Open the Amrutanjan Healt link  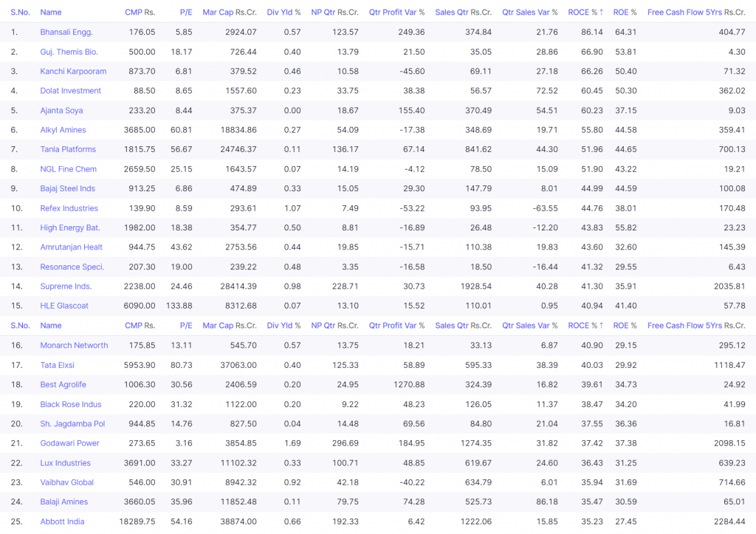[x=71, y=247]
